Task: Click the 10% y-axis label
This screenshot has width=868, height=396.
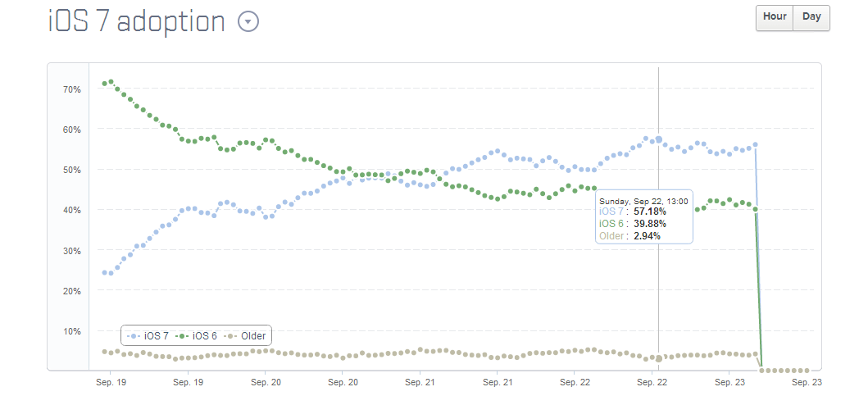Action: pyautogui.click(x=72, y=331)
